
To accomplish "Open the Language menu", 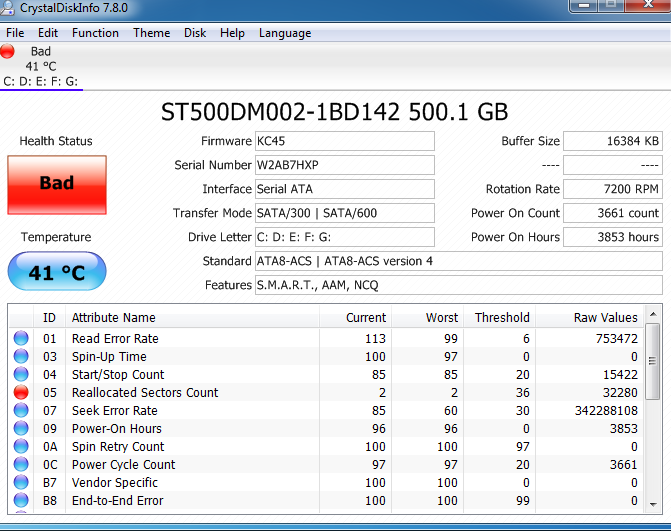I will pyautogui.click(x=285, y=33).
